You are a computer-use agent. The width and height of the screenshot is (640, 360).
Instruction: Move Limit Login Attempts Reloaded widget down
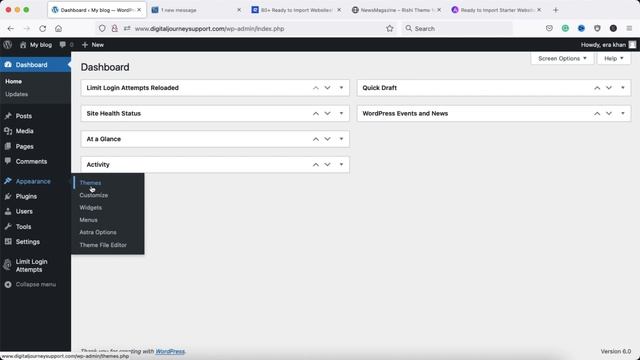[x=327, y=88]
